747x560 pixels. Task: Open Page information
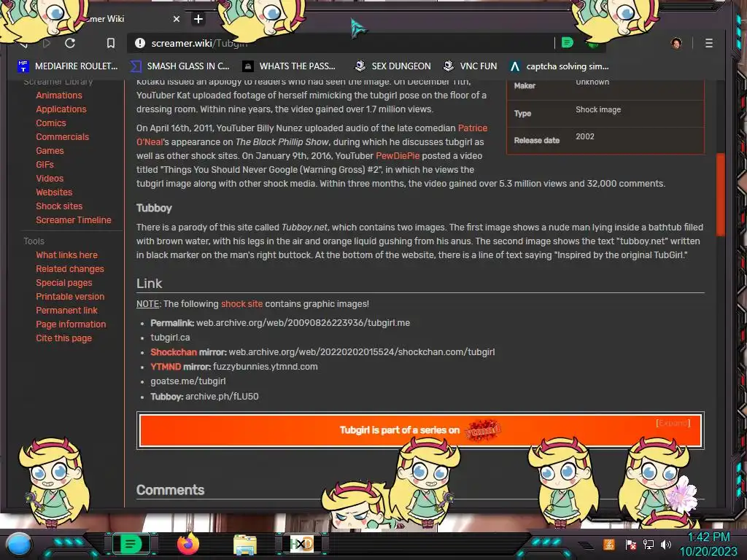71,324
